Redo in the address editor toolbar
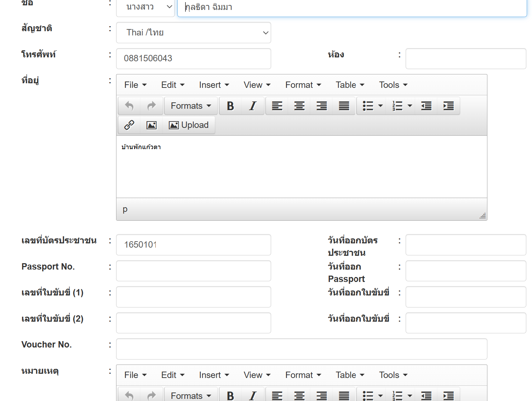 (151, 106)
